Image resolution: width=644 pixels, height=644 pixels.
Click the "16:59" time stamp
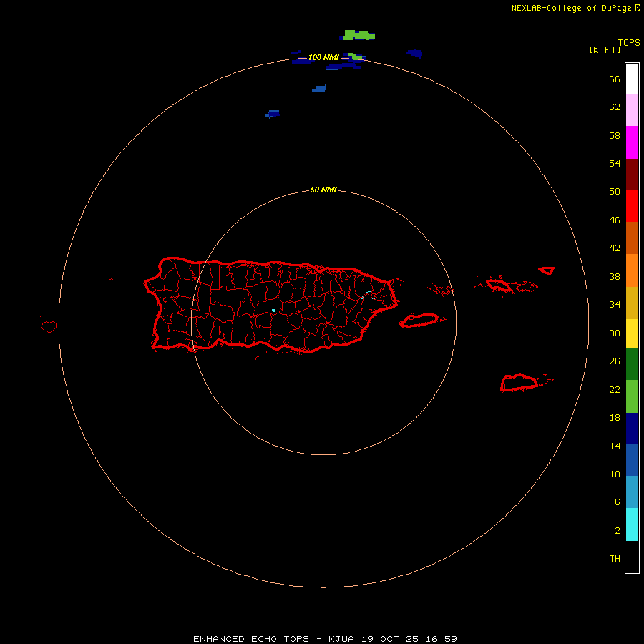tap(441, 639)
